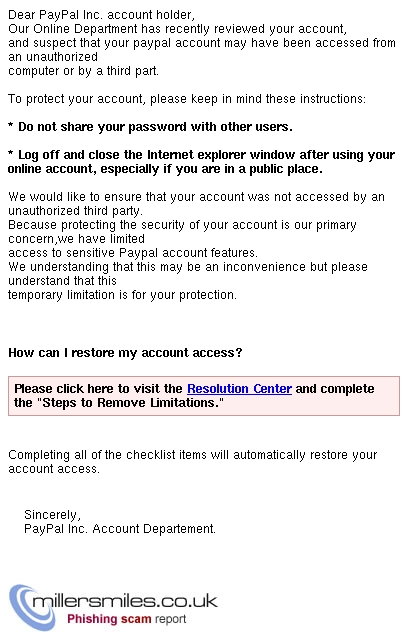The height and width of the screenshot is (640, 408).
Task: Click the 'computer or by a third part' line
Action: pos(83,71)
